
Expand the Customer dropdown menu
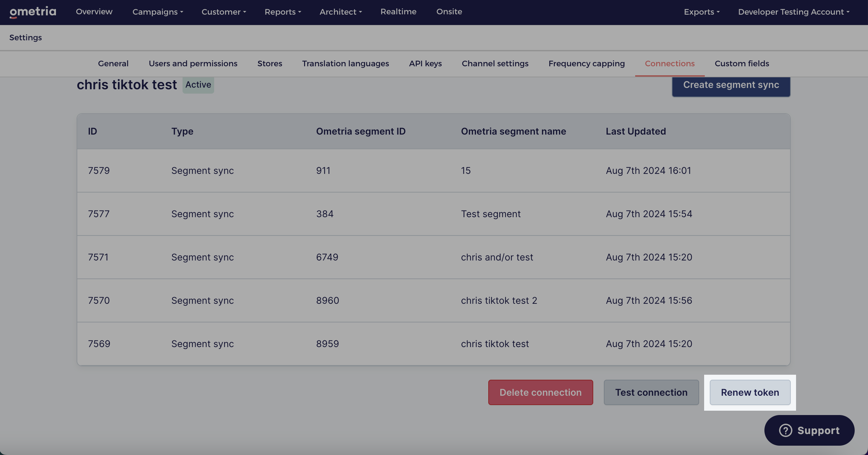[224, 12]
